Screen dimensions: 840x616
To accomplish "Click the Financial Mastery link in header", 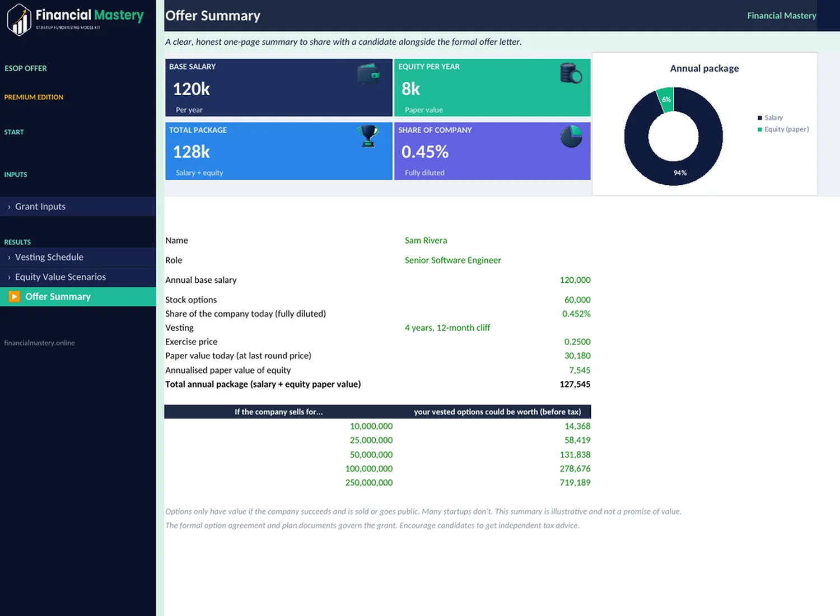I will point(781,16).
